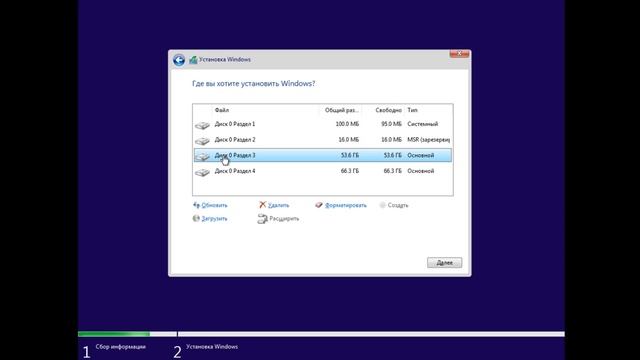Format partition with Форматировать link
This screenshot has width=640, height=360.
346,205
